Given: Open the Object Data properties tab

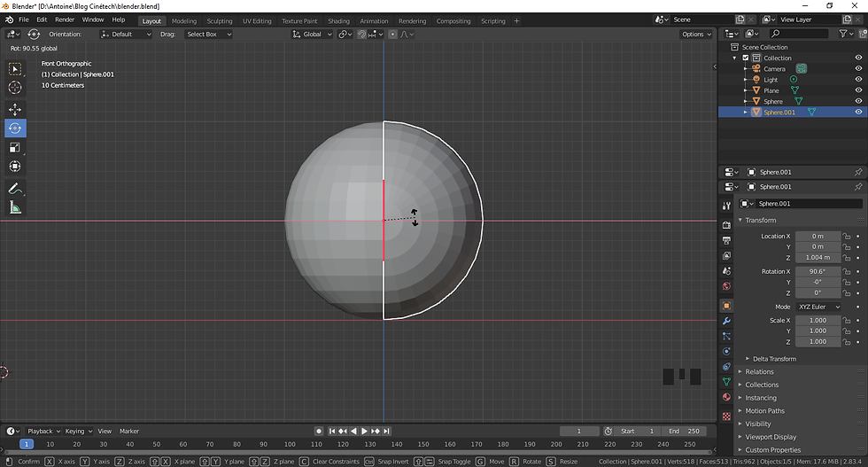Looking at the screenshot, I should click(726, 382).
